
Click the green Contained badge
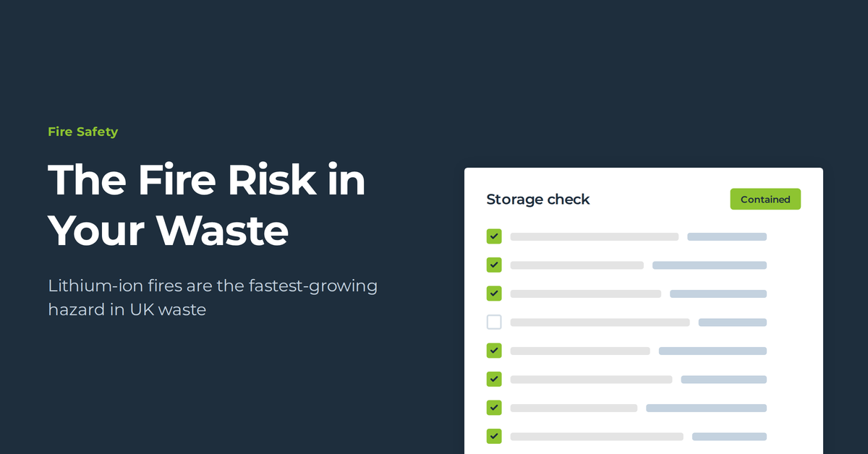point(765,200)
